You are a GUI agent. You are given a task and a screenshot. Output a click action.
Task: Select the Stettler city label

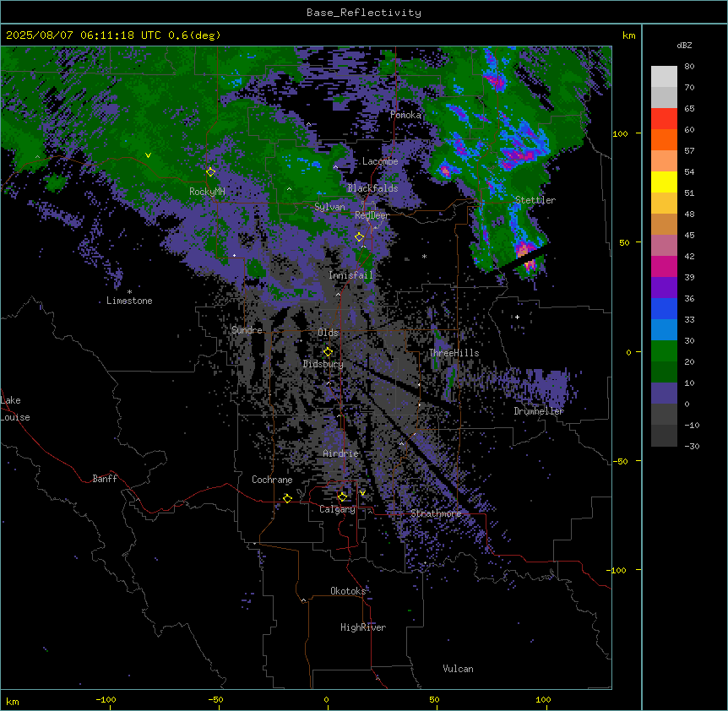point(535,200)
